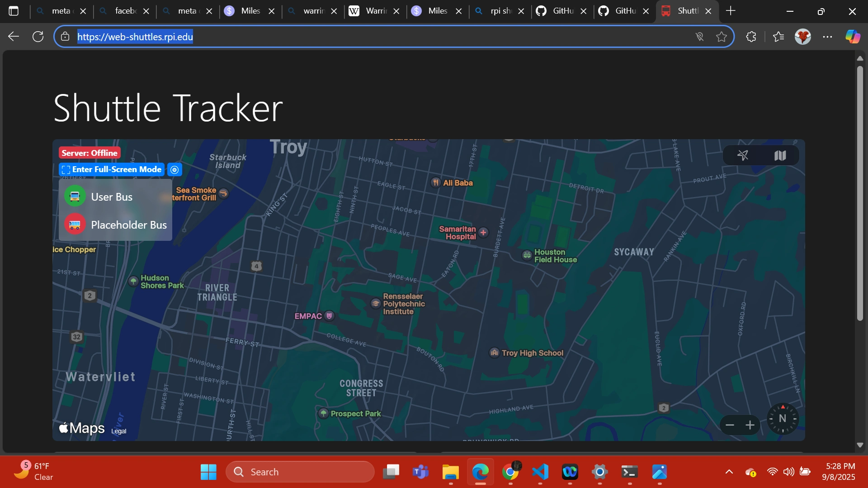Click the blue recenter target icon

175,169
